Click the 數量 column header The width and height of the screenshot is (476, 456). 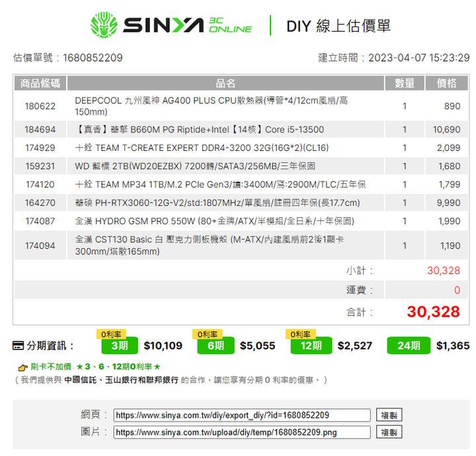point(405,83)
